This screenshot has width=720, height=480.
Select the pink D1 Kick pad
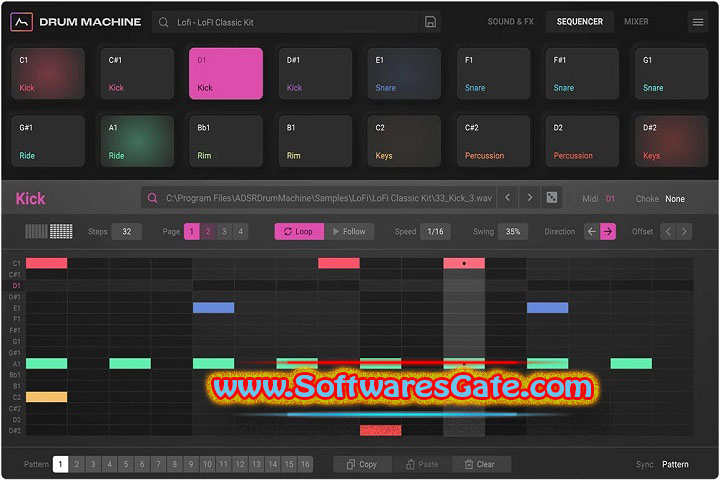pos(226,73)
